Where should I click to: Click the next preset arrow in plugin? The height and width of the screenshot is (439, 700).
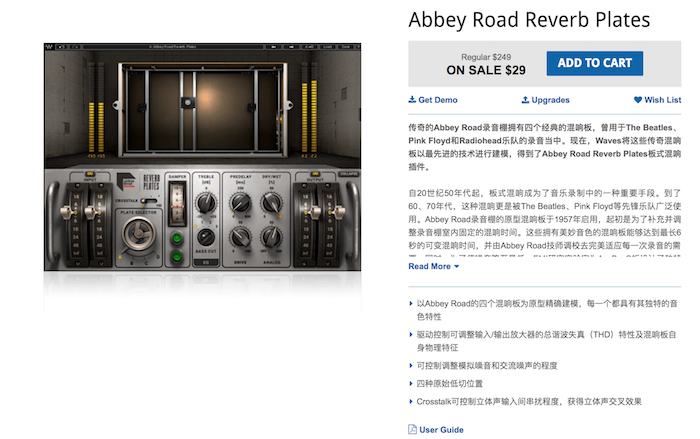(x=292, y=46)
